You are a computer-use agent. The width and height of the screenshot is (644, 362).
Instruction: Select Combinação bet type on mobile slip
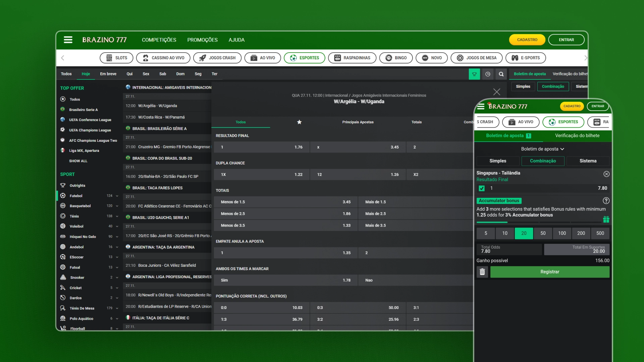[x=543, y=161]
